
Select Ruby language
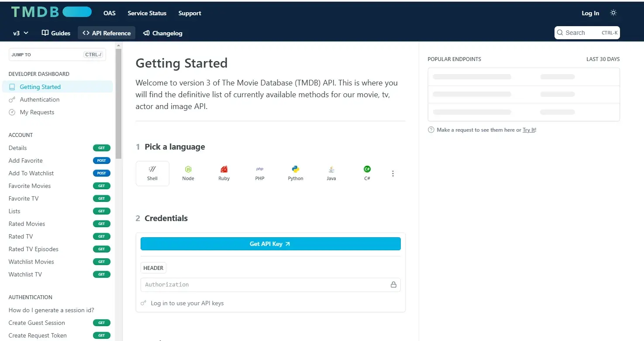pyautogui.click(x=224, y=174)
